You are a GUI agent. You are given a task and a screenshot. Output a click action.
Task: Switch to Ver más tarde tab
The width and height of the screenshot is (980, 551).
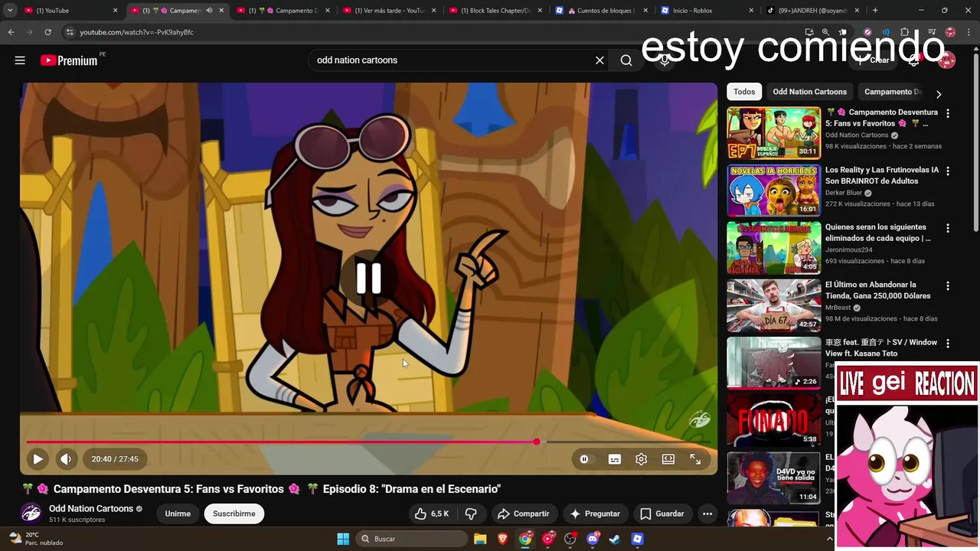(389, 11)
